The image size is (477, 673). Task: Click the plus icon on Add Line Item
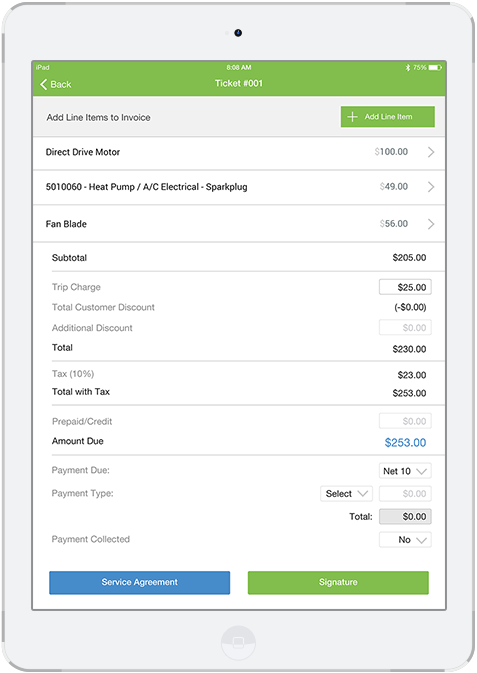pyautogui.click(x=352, y=117)
